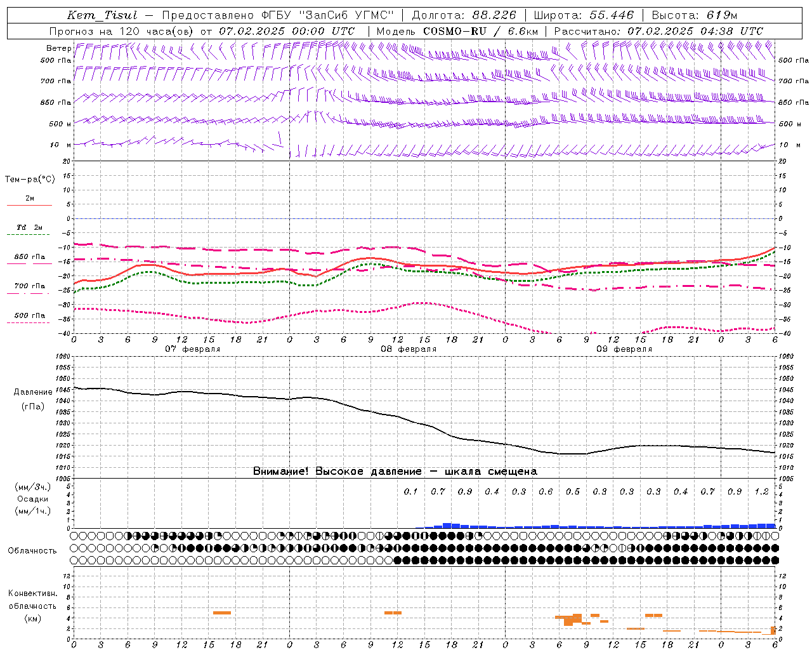Screen dimensions: 812x650
Task: Click the '08 февраля' date label
Action: click(x=409, y=349)
